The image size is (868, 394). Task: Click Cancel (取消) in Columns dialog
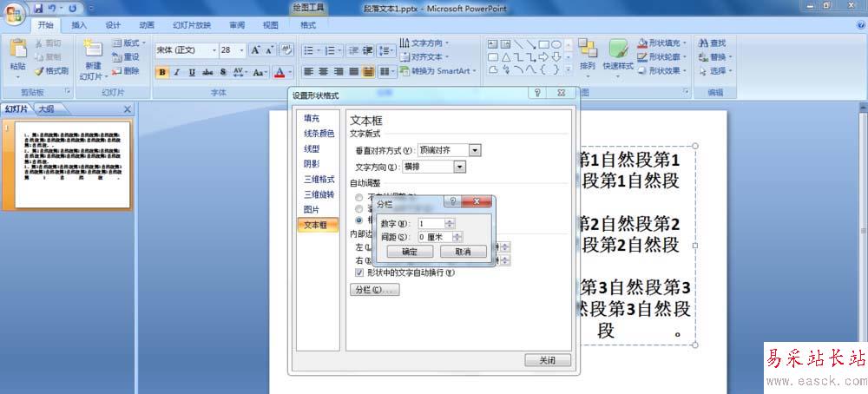tap(464, 252)
